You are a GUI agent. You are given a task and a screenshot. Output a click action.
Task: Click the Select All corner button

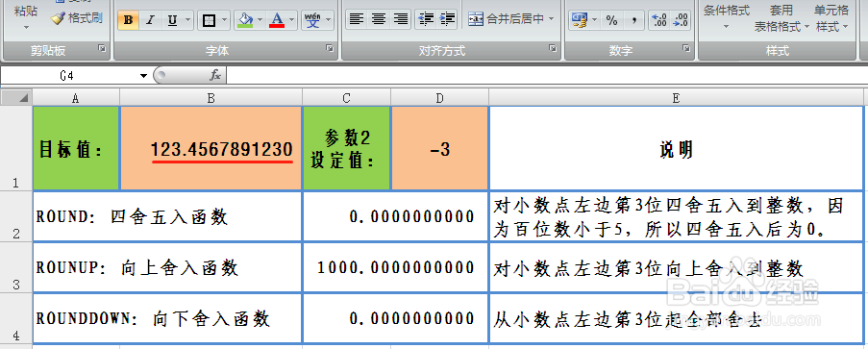(16, 98)
